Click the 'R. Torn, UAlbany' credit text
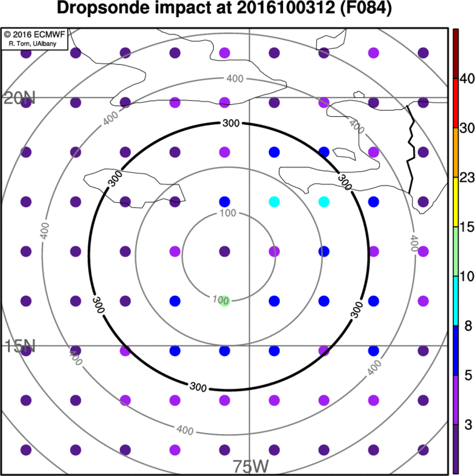This screenshot has width=475, height=476. tap(32, 44)
